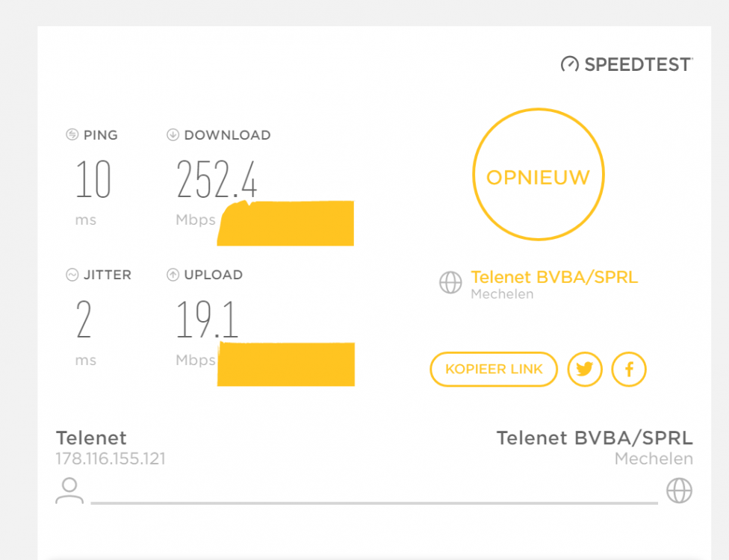The image size is (729, 560).
Task: Open the yellow Telenet BVBA/SPRL server link
Action: pos(554,278)
